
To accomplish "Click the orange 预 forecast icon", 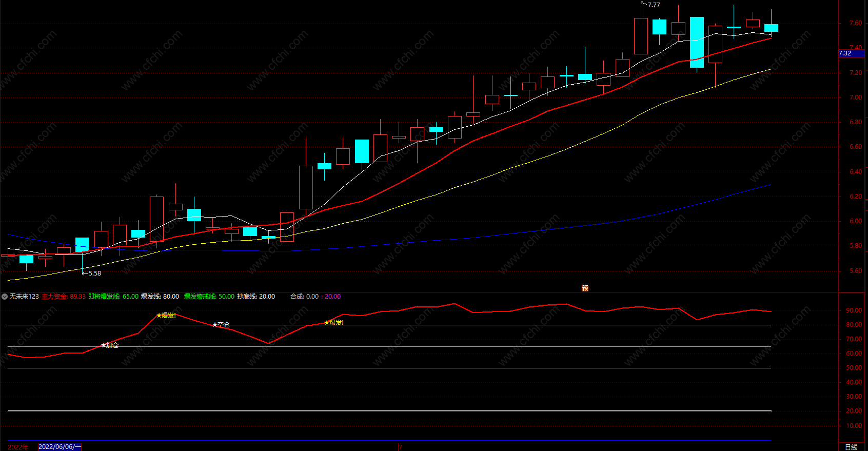I will tap(585, 288).
